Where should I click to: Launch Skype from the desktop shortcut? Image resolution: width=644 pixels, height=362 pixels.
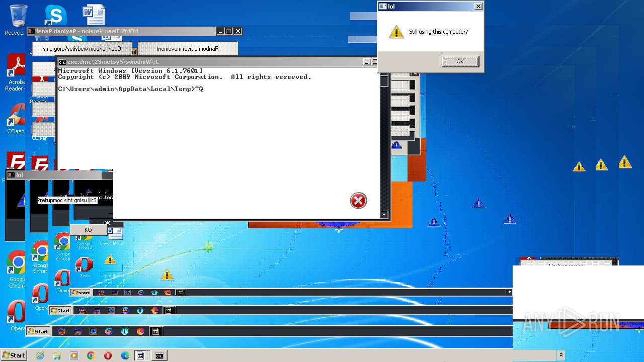pyautogui.click(x=55, y=15)
